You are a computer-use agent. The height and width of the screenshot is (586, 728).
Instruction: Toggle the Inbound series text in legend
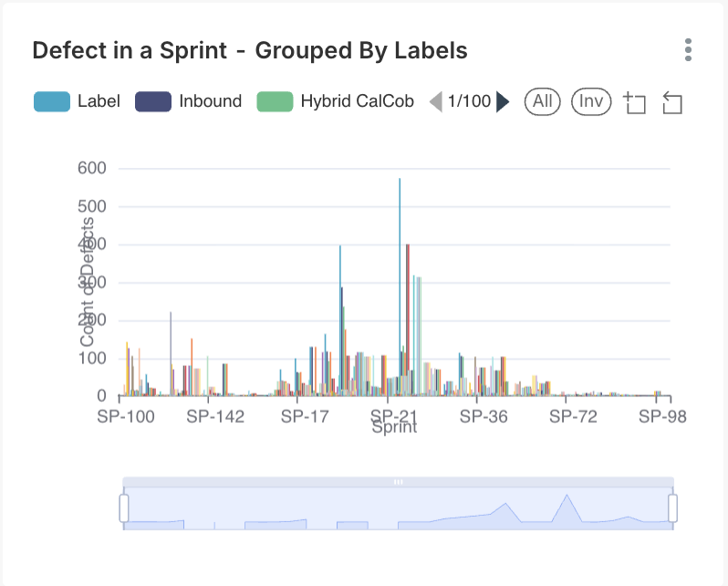pyautogui.click(x=210, y=101)
